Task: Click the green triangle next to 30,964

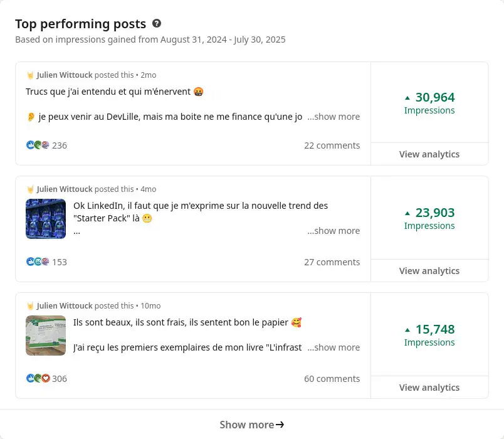Action: click(407, 98)
